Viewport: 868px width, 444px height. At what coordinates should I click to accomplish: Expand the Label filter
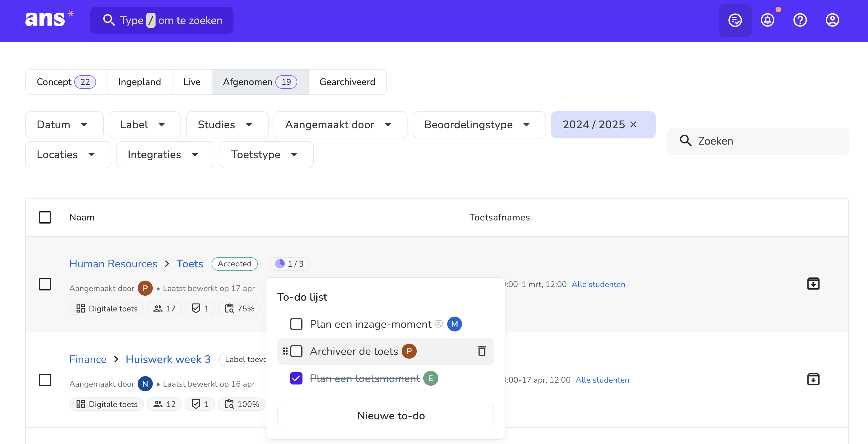[145, 125]
